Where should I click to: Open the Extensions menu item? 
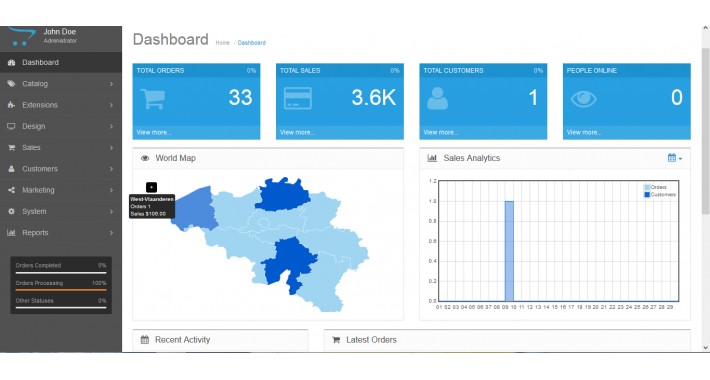tap(61, 105)
